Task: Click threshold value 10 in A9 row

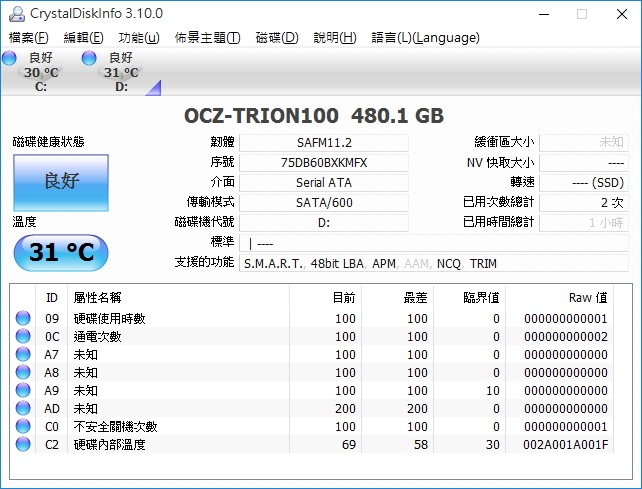Action: pos(493,391)
